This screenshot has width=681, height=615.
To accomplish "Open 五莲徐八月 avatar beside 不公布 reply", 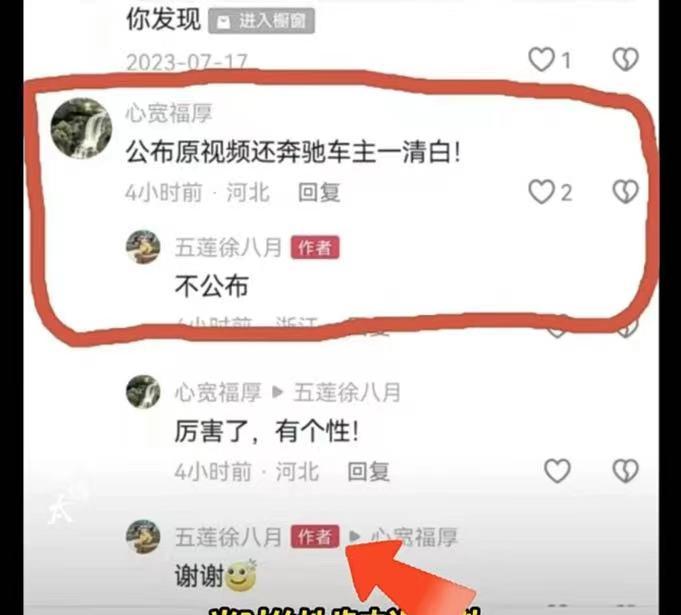I will coord(143,247).
